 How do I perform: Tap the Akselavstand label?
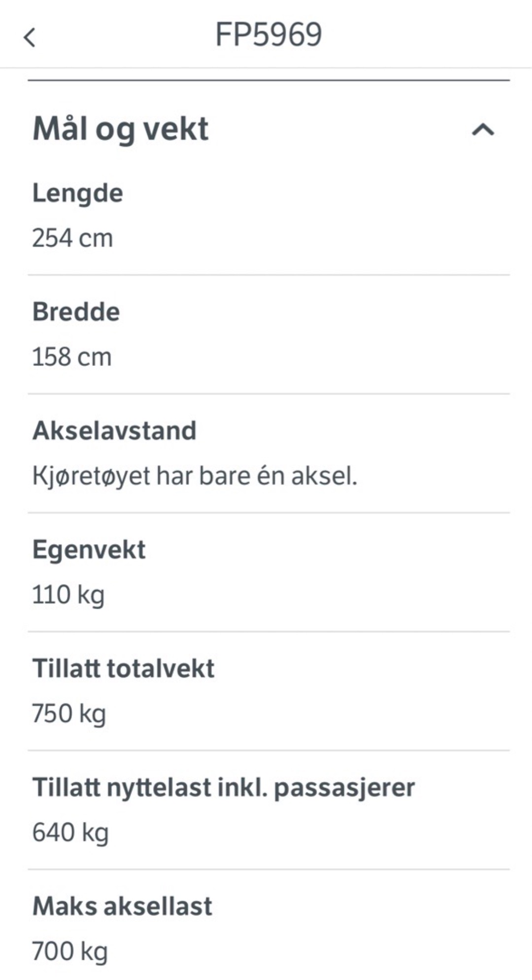coord(114,431)
